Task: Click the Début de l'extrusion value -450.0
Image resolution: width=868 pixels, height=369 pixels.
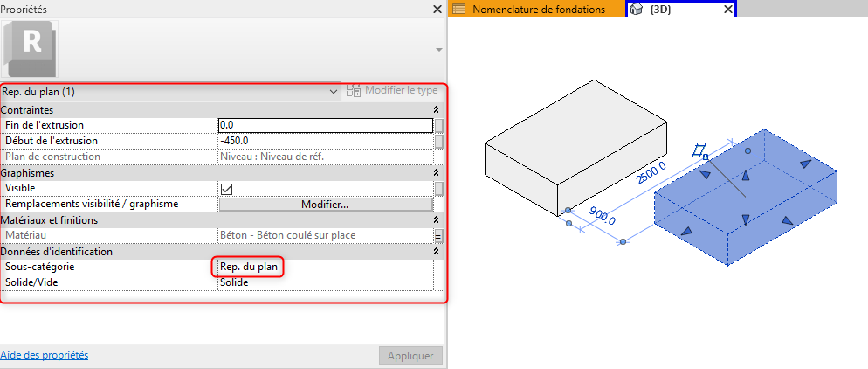Action: click(x=326, y=141)
